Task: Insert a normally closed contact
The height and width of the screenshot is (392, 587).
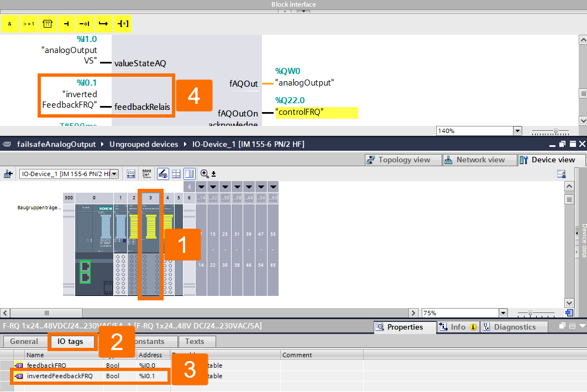Action: pyautogui.click(x=85, y=24)
